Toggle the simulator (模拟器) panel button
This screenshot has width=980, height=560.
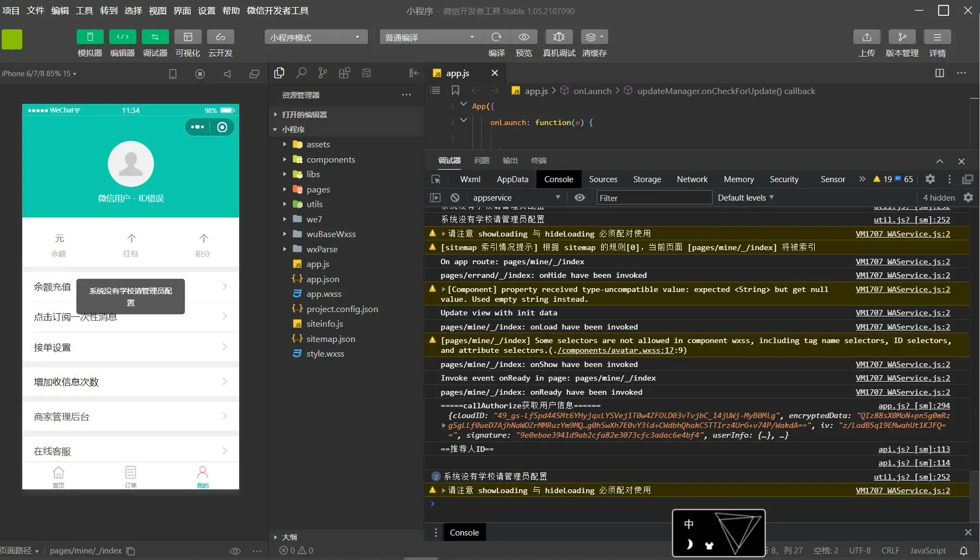pyautogui.click(x=90, y=37)
